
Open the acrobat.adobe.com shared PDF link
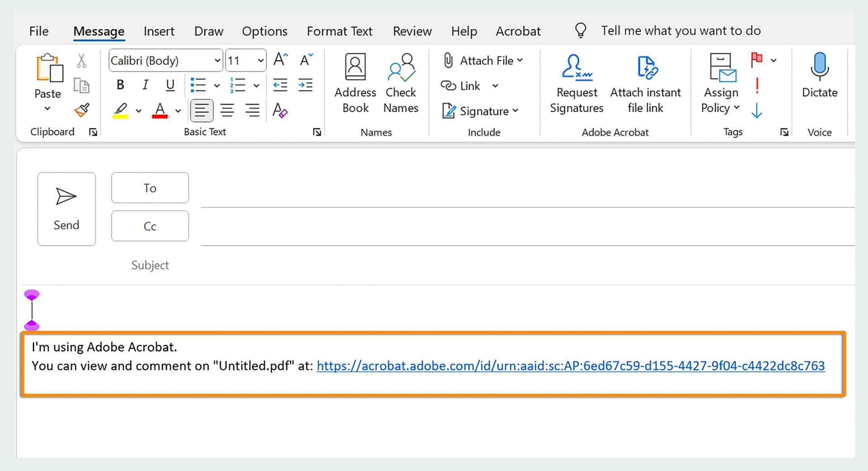[571, 366]
